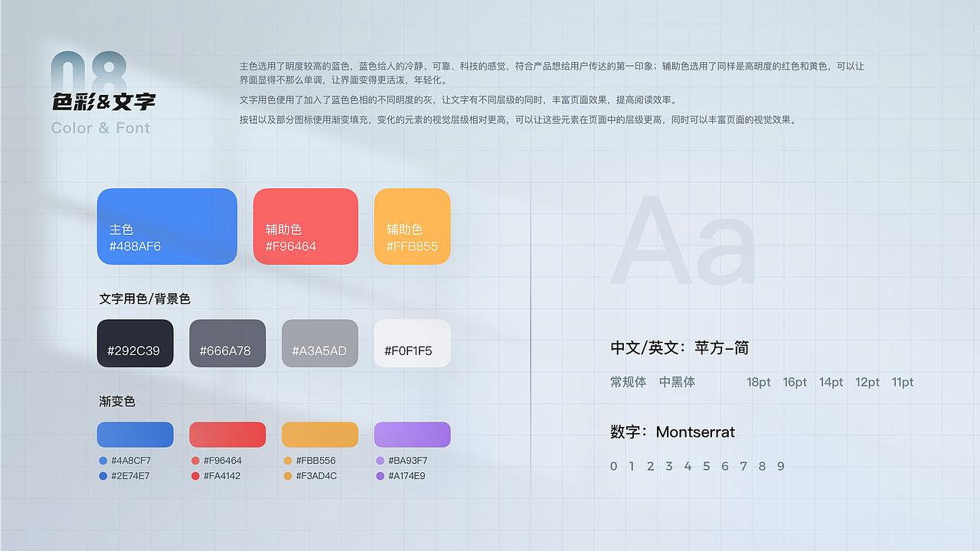
Task: Click the 中黑体 weight label
Action: click(x=678, y=382)
